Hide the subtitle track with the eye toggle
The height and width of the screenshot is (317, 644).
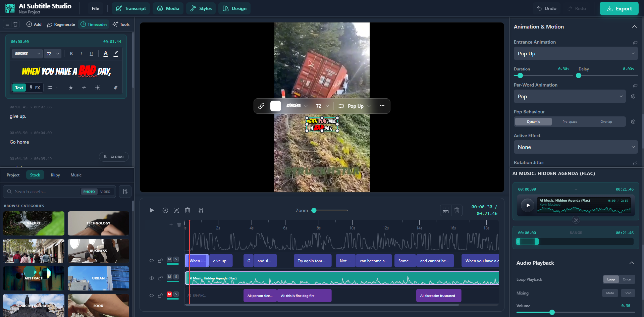[151, 261]
